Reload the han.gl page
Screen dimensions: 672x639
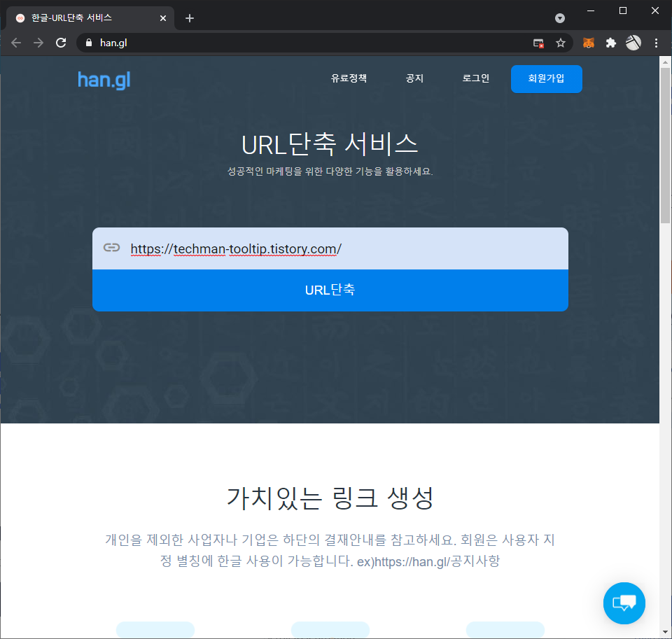tap(61, 43)
